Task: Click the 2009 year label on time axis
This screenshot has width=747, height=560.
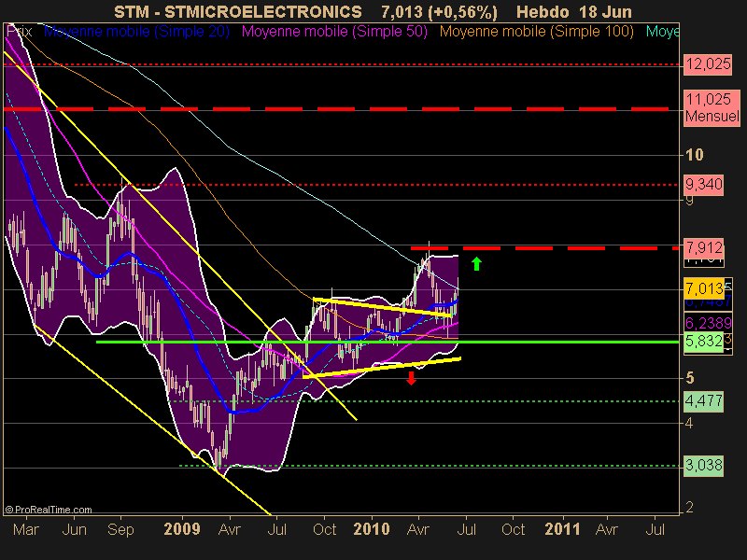Action: tap(182, 529)
